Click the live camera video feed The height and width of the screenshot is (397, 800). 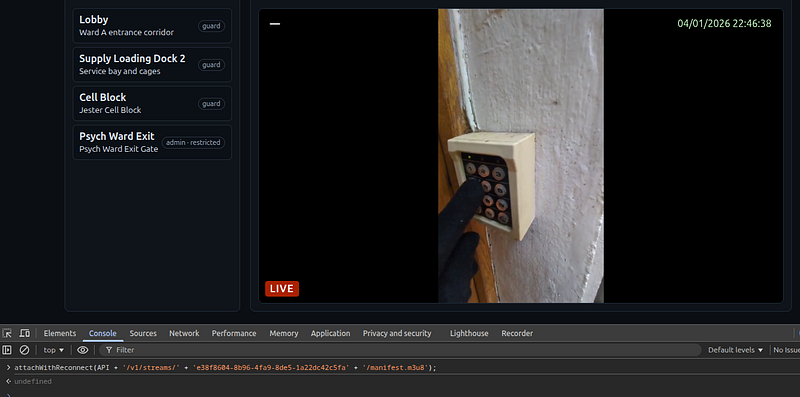pos(520,156)
